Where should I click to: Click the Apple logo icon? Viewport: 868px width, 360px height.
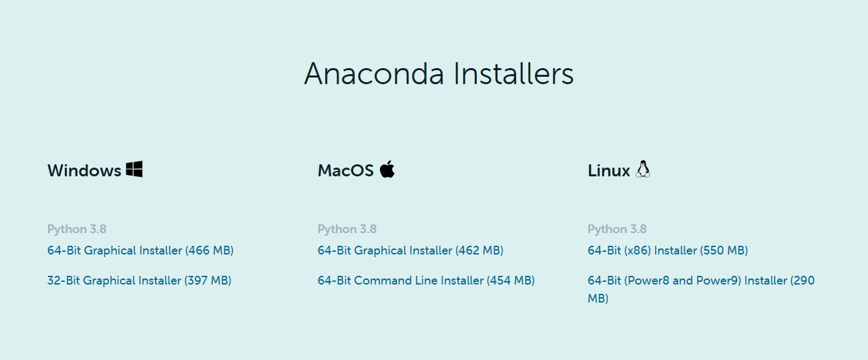click(x=387, y=169)
